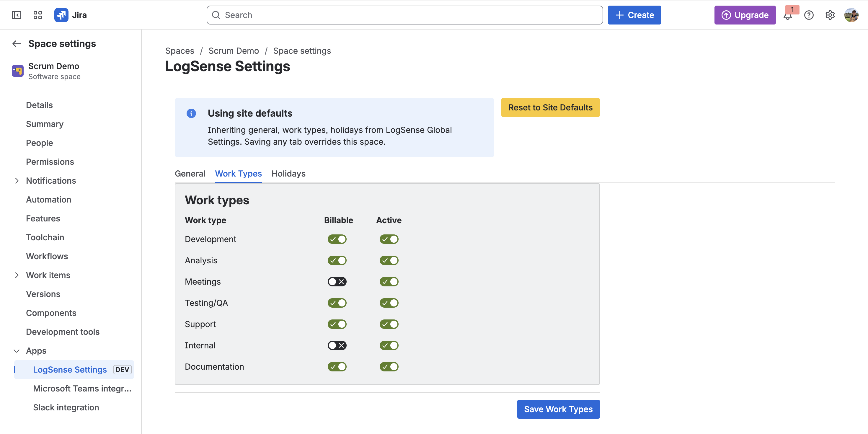Click the search magnifier icon
Screen dimensions: 868x434
pyautogui.click(x=216, y=15)
